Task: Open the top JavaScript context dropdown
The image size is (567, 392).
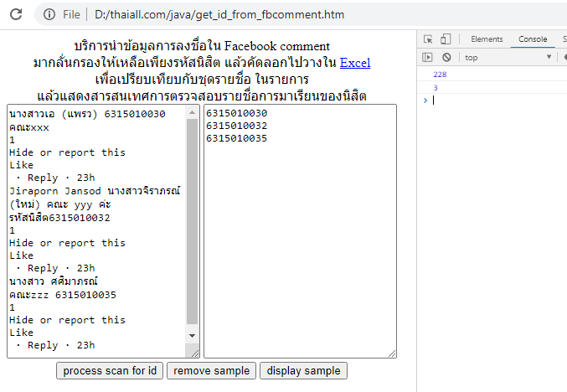Action: pos(507,58)
